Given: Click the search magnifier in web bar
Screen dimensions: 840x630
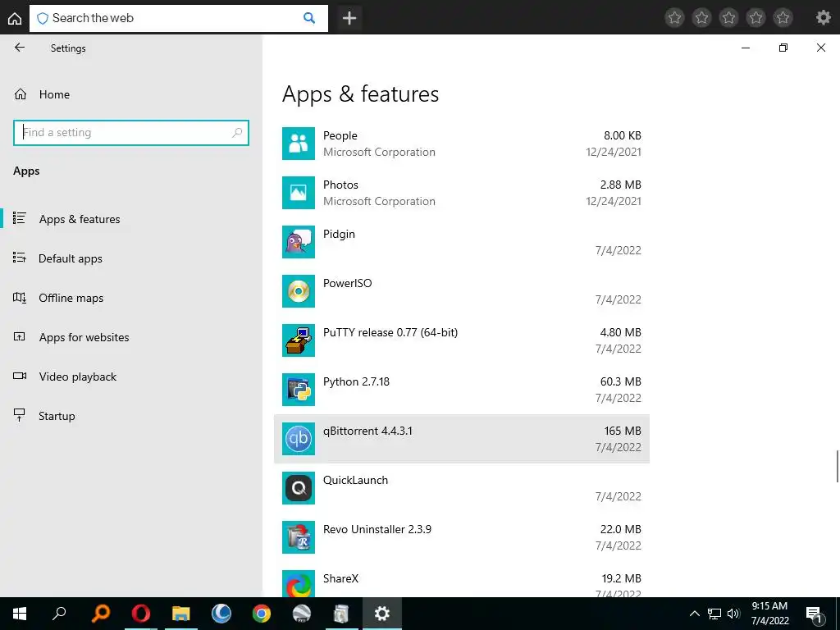Looking at the screenshot, I should pos(309,18).
